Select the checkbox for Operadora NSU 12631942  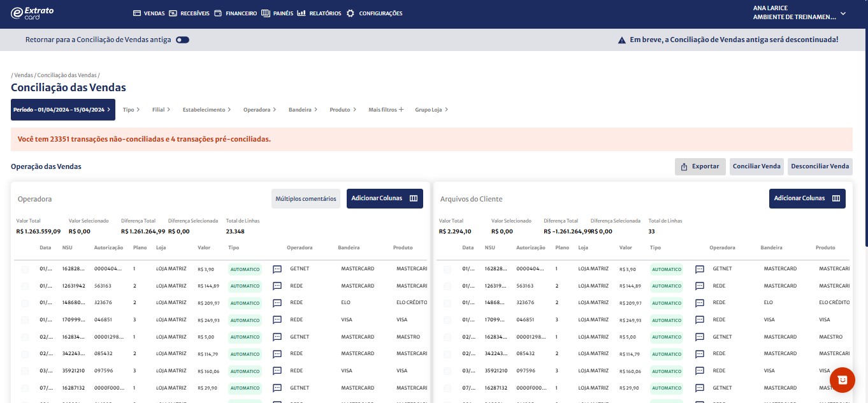tap(25, 286)
